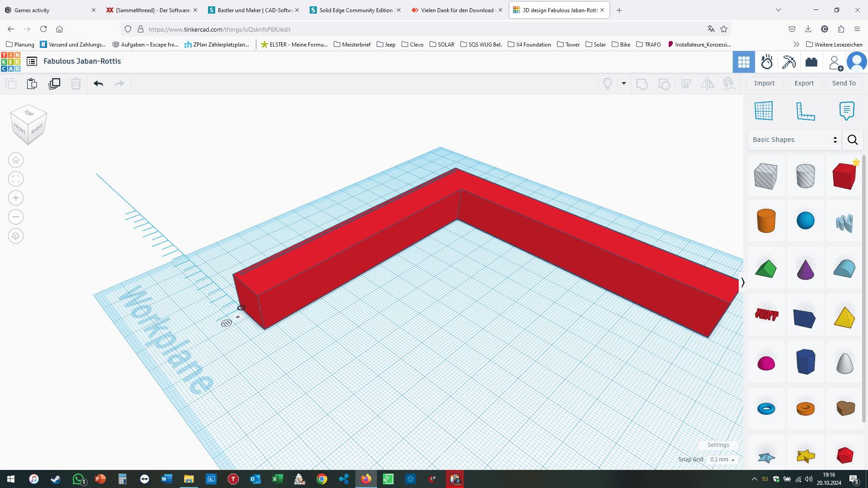This screenshot has width=868, height=488.
Task: Collapse the shapes panel chevron
Action: coord(742,282)
